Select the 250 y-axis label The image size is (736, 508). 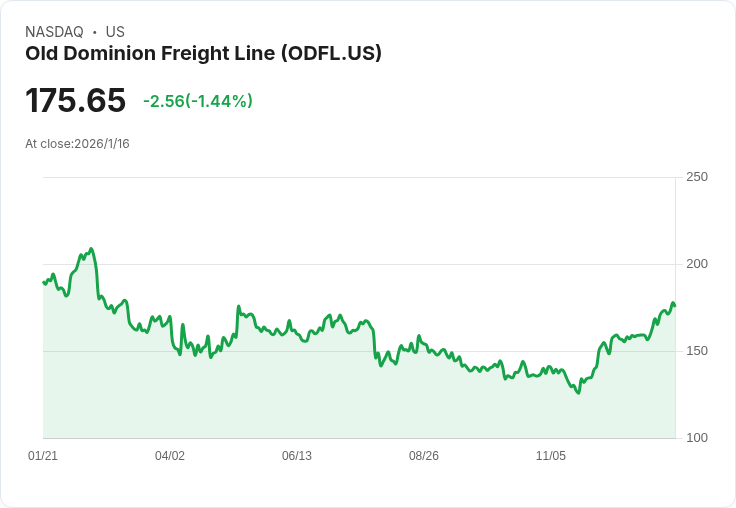(x=697, y=177)
